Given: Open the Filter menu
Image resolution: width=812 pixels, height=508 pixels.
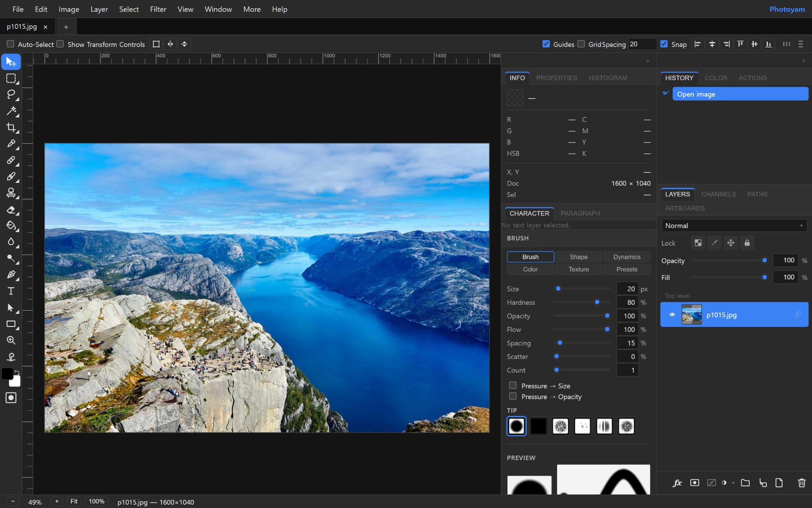Looking at the screenshot, I should (x=158, y=9).
